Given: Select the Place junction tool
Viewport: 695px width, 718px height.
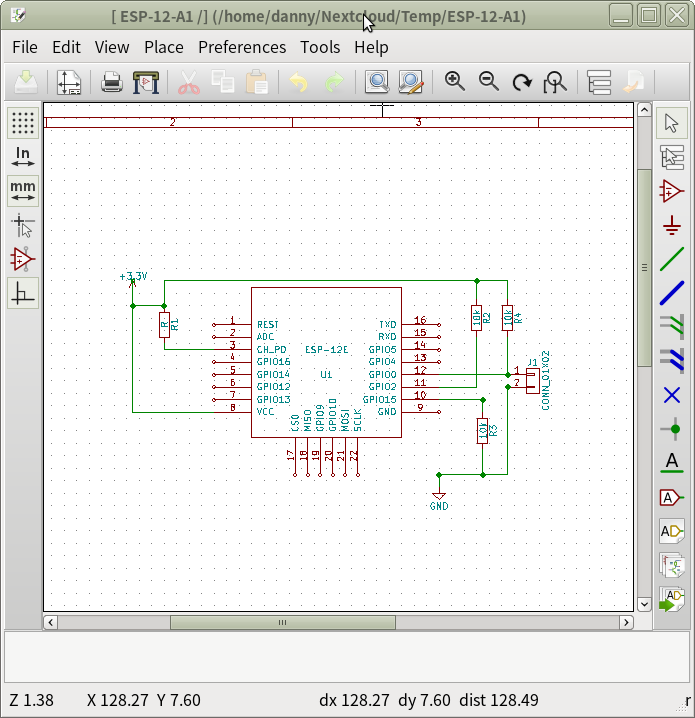Looking at the screenshot, I should pyautogui.click(x=672, y=429).
